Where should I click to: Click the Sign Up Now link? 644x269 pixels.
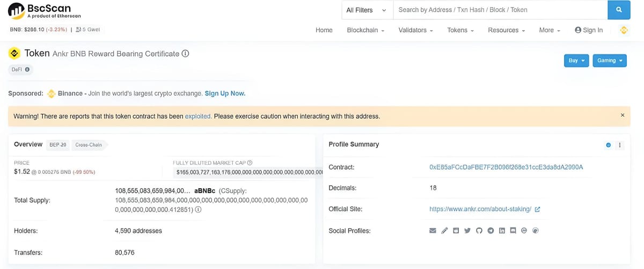pos(225,93)
